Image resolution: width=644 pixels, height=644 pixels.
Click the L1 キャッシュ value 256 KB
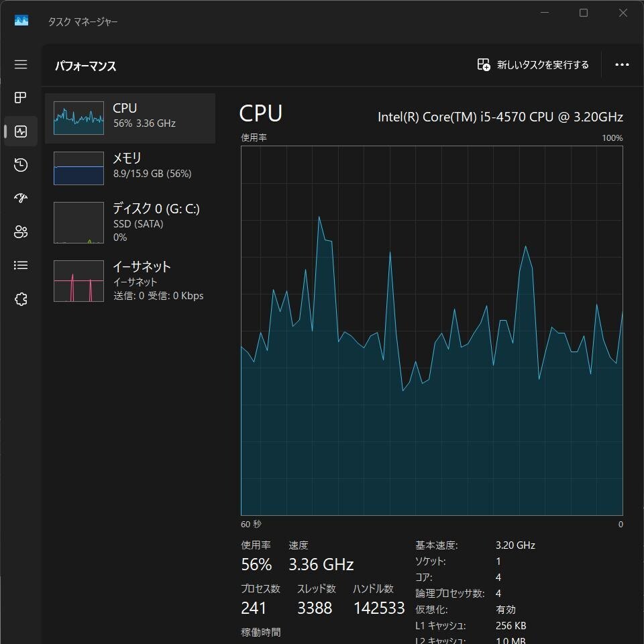511,625
